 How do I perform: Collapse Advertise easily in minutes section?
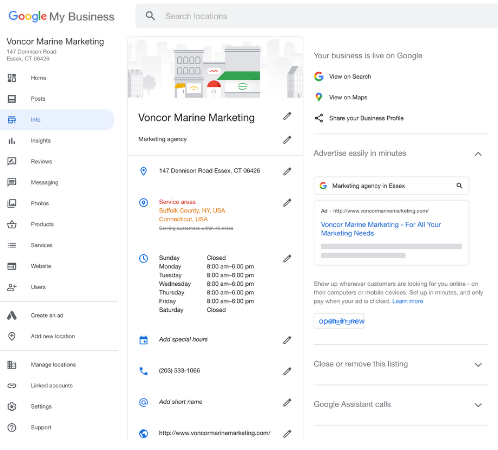click(x=478, y=154)
